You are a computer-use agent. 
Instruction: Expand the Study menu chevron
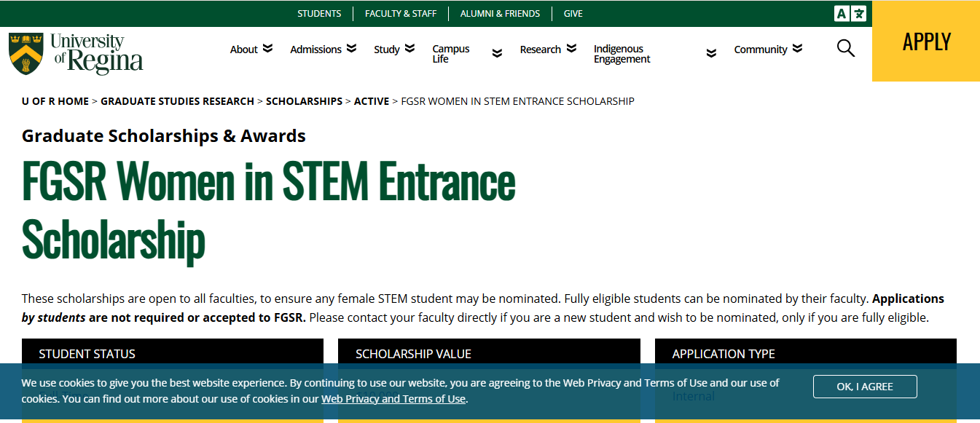(x=409, y=49)
